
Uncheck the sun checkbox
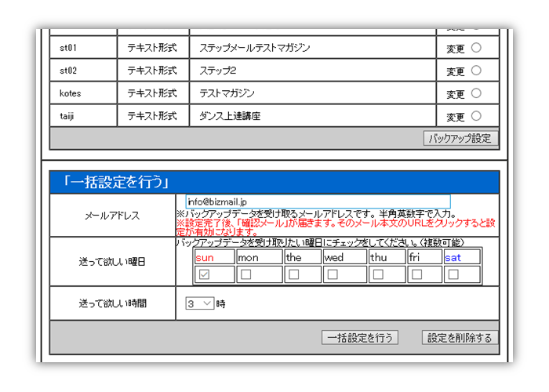click(x=204, y=274)
